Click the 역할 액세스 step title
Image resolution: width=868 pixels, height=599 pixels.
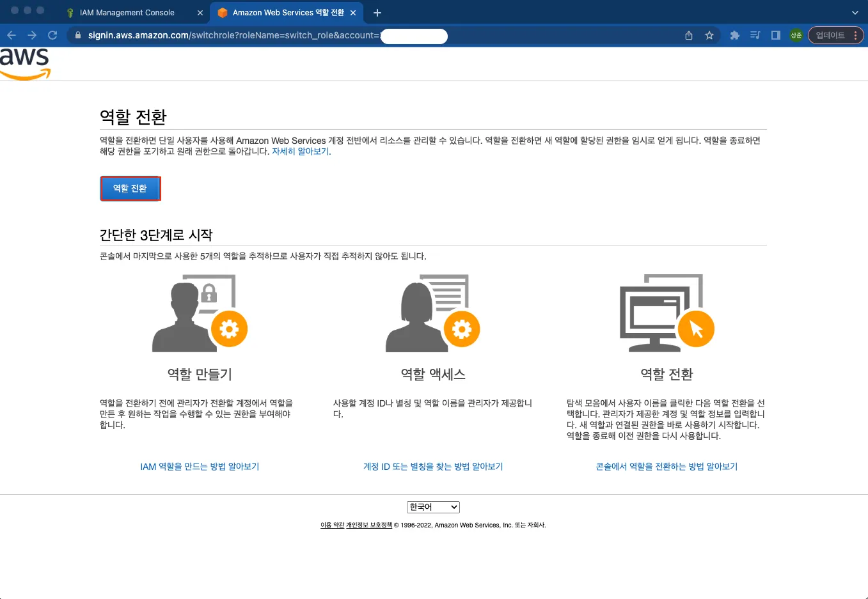pos(433,375)
